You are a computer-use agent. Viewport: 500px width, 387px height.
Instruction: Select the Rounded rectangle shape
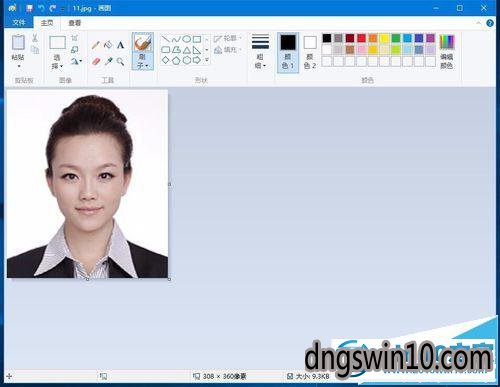166,50
